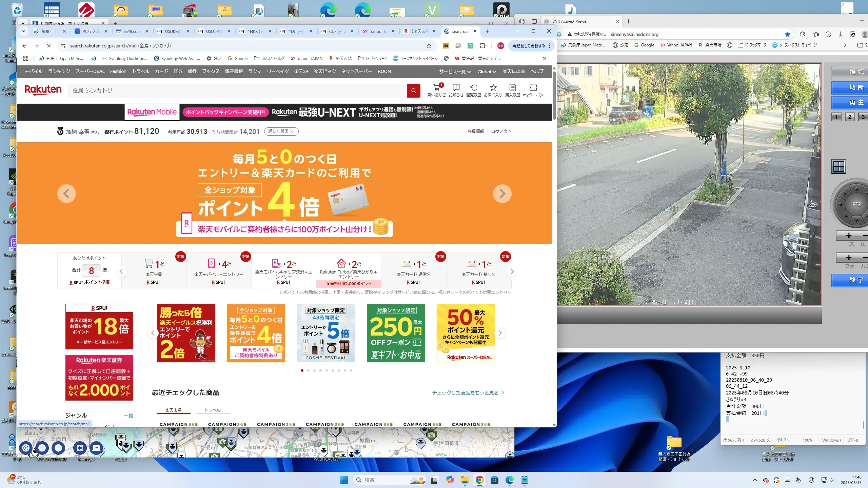
Task: Select camera channel 1 button
Action: coord(836,117)
